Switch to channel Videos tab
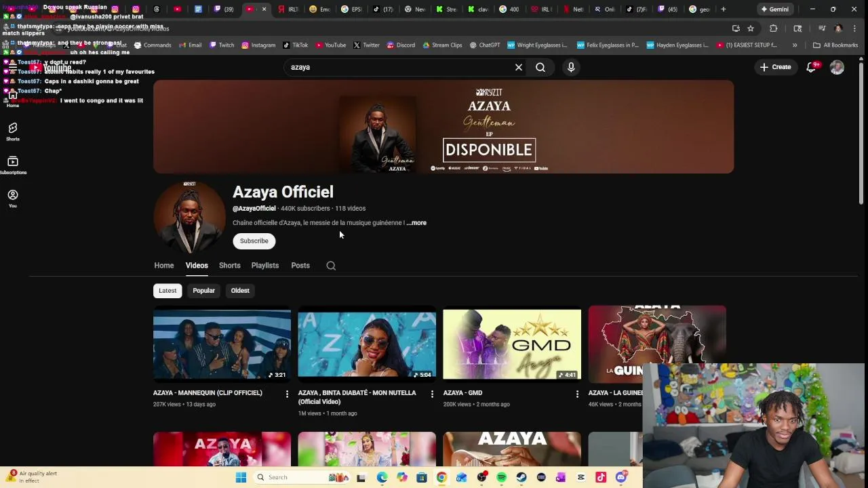The width and height of the screenshot is (868, 488). point(197,266)
